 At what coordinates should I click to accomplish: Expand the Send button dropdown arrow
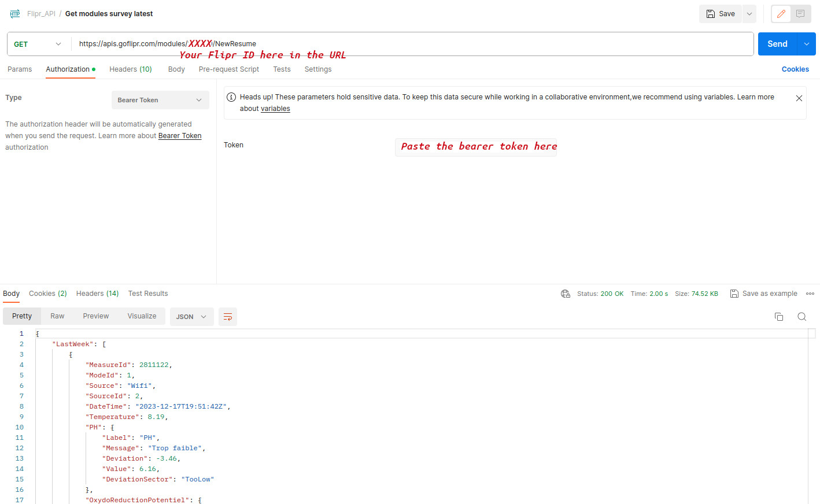pyautogui.click(x=807, y=44)
